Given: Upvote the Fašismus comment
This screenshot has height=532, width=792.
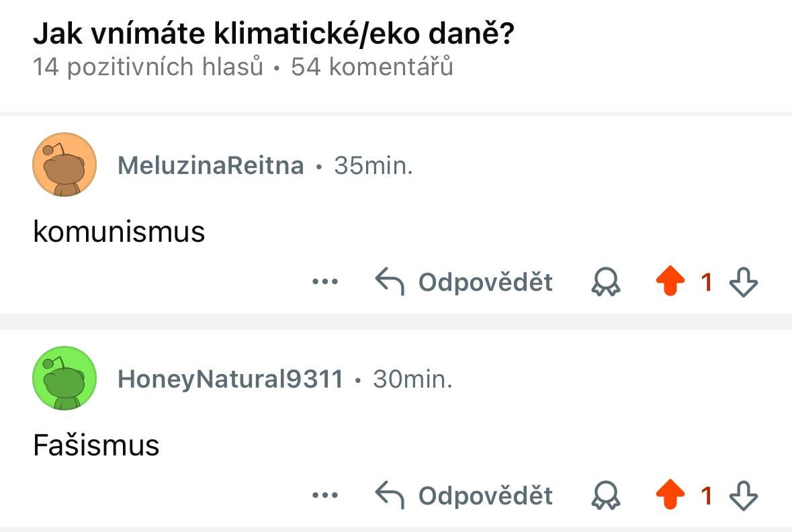Looking at the screenshot, I should click(671, 495).
